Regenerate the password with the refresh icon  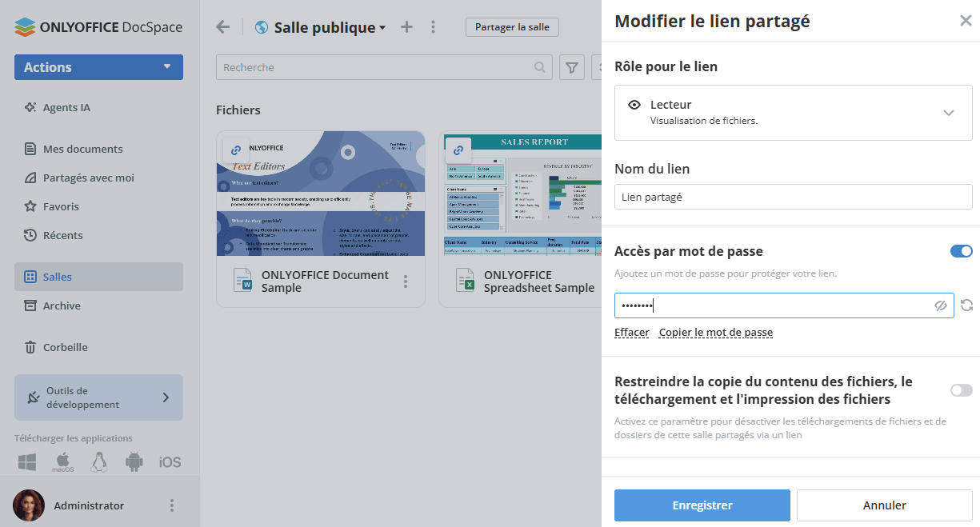pyautogui.click(x=967, y=305)
